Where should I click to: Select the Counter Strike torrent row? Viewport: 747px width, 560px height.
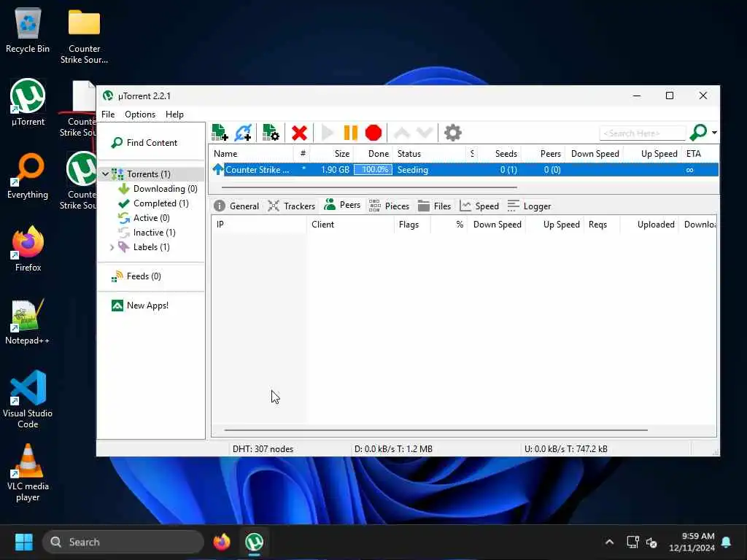point(465,170)
